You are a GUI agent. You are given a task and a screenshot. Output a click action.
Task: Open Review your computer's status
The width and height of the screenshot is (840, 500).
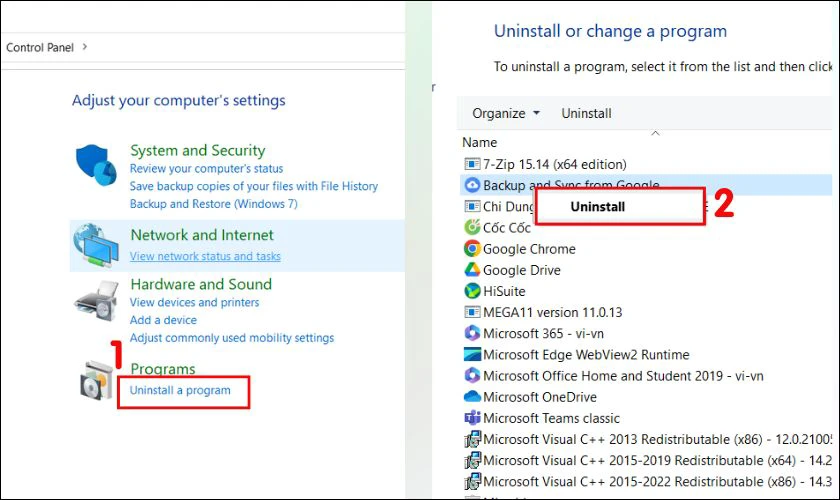point(206,168)
